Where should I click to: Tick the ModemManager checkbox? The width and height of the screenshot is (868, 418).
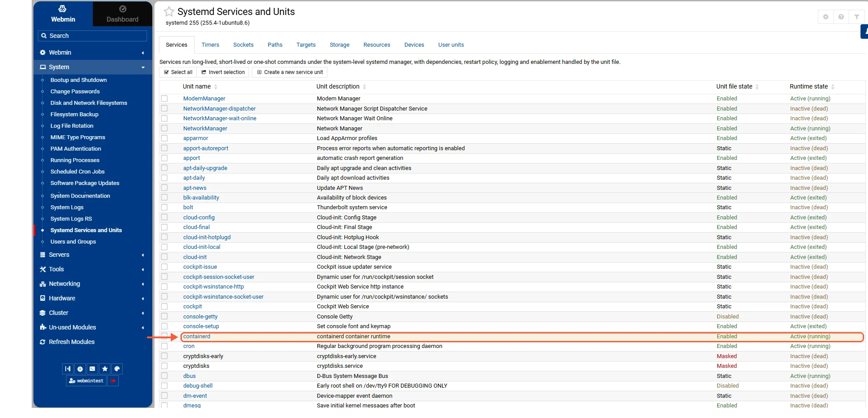pos(164,99)
